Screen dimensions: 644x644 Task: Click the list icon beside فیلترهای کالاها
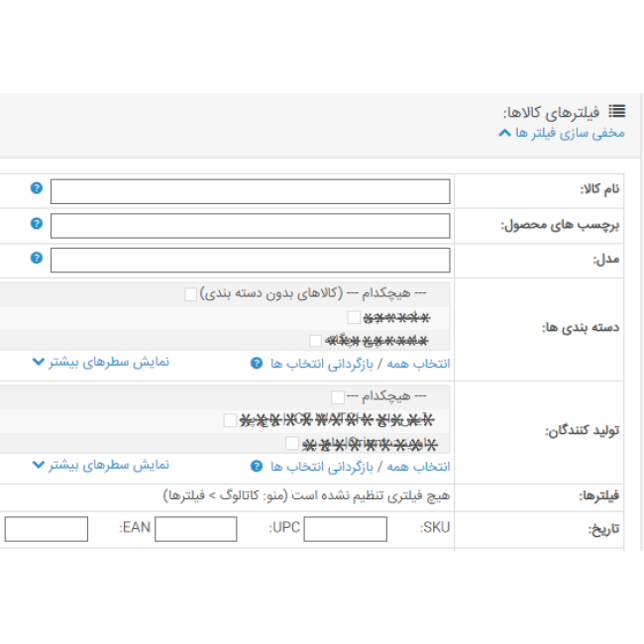[x=617, y=111]
